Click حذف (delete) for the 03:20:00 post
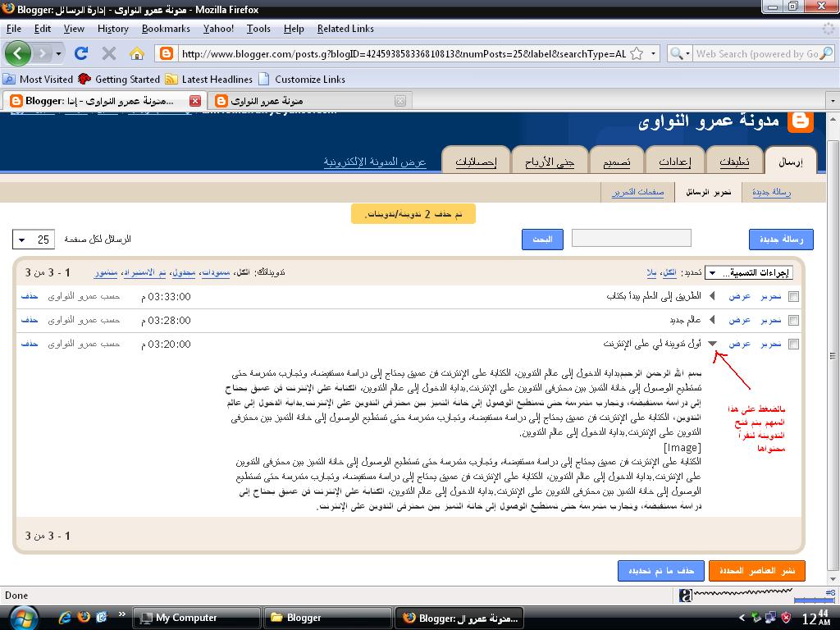 (x=30, y=344)
